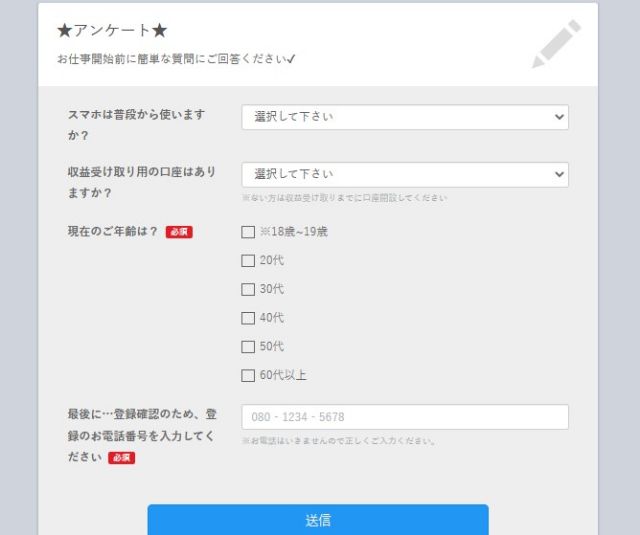Click the red 必須 badge beside age question
This screenshot has height=535, width=640.
pyautogui.click(x=179, y=232)
